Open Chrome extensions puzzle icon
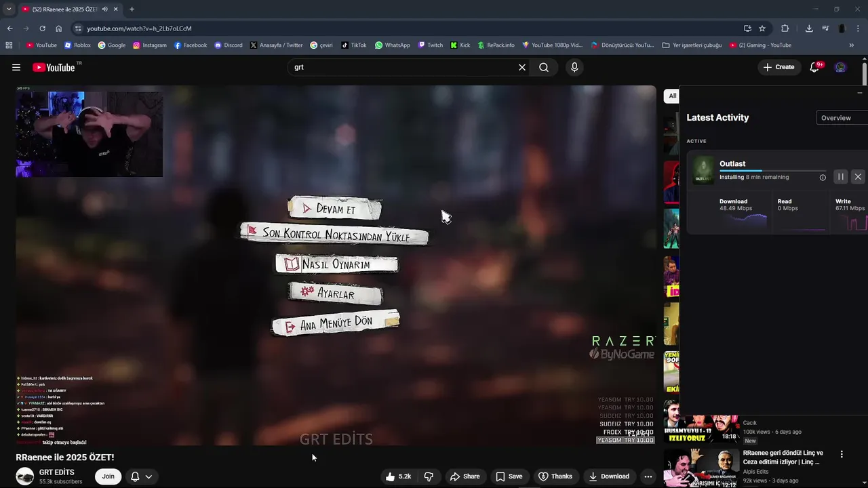 tap(785, 28)
